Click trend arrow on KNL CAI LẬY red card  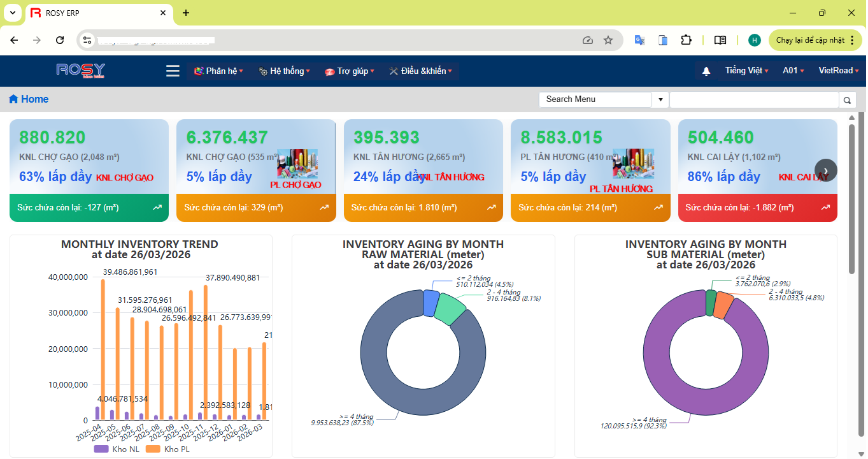(x=825, y=208)
